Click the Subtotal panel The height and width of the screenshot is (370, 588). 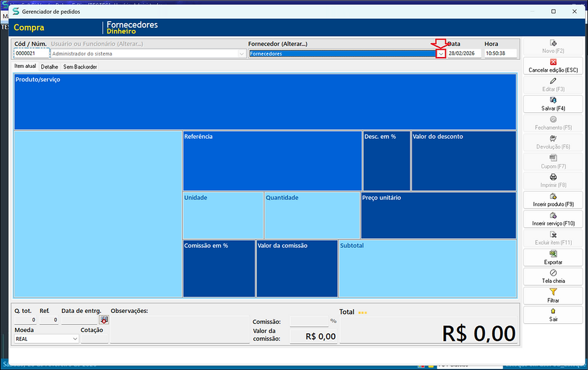427,268
